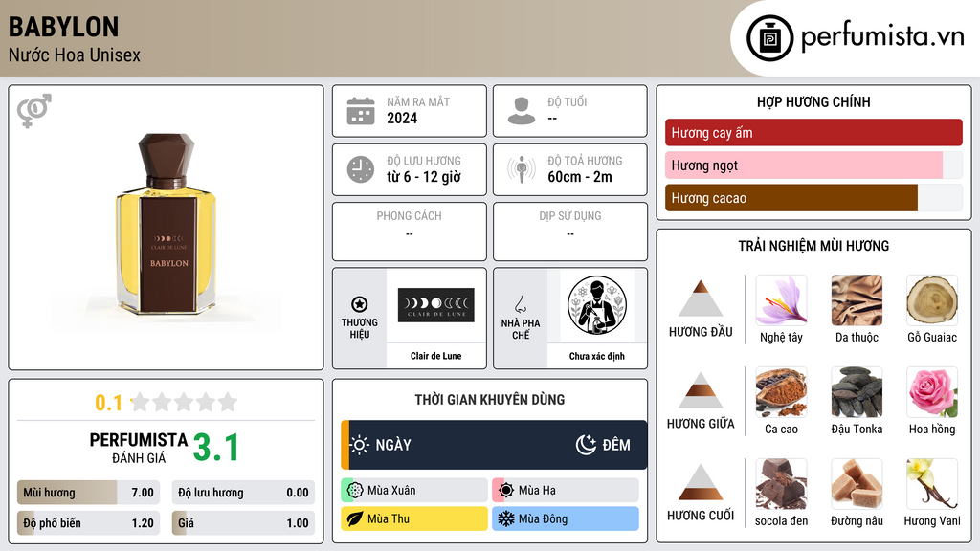The height and width of the screenshot is (551, 980).
Task: Click the clock icon for longevity
Action: click(361, 169)
